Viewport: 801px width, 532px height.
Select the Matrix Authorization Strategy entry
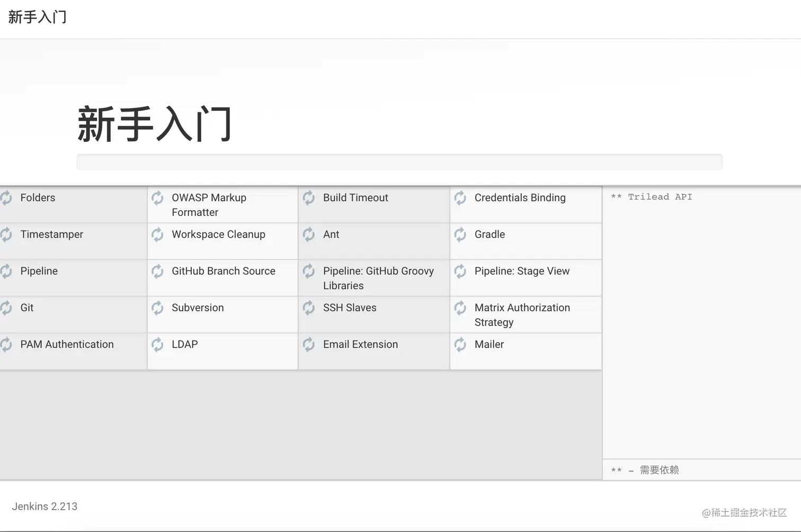pyautogui.click(x=522, y=314)
